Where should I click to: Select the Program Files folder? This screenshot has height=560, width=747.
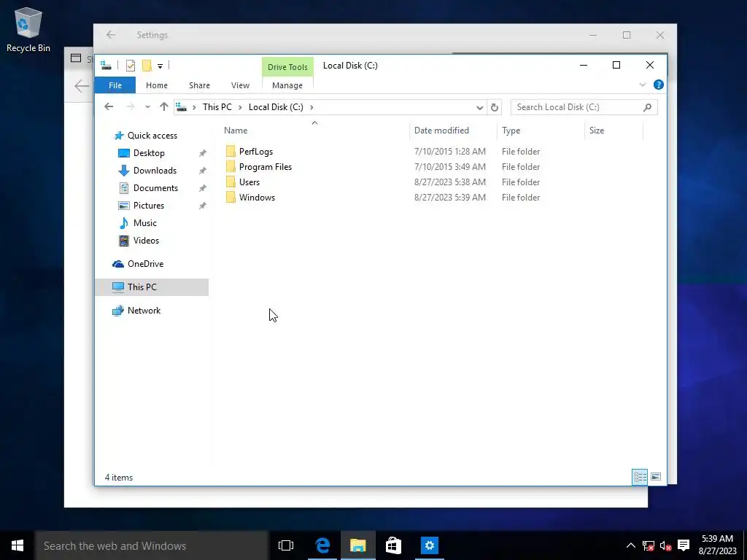point(266,167)
